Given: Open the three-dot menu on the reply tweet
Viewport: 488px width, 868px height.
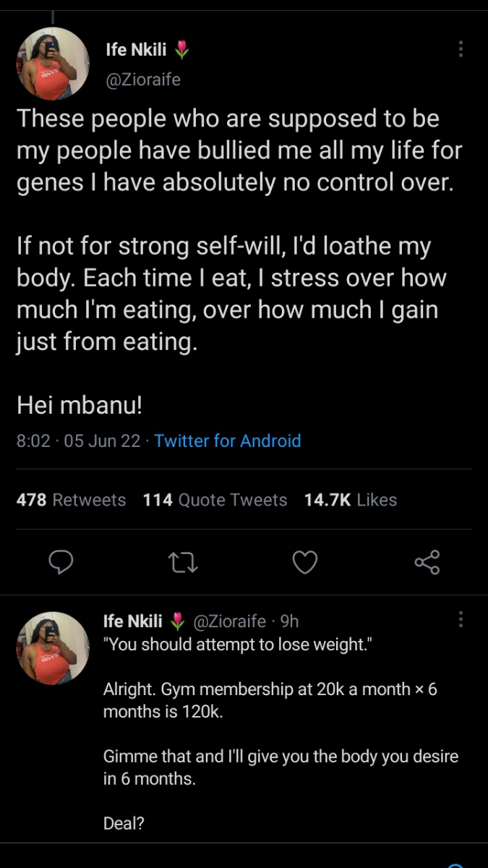Looking at the screenshot, I should click(x=461, y=619).
